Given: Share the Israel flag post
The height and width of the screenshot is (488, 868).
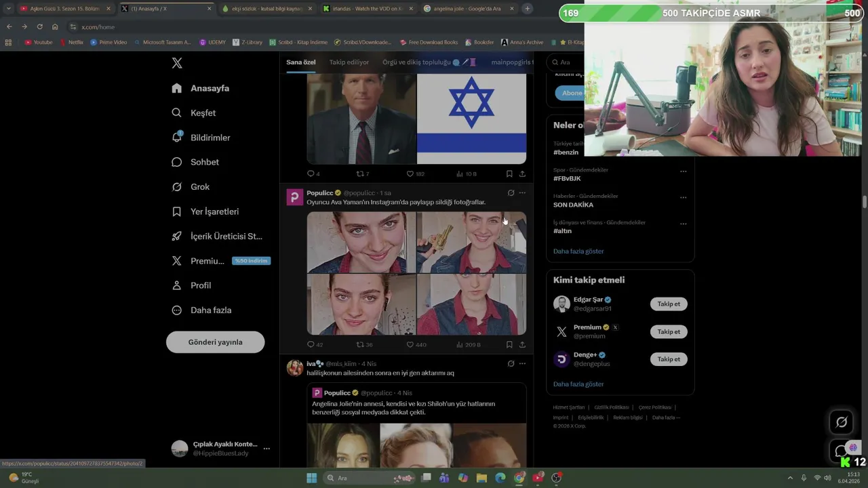Looking at the screenshot, I should 522,174.
